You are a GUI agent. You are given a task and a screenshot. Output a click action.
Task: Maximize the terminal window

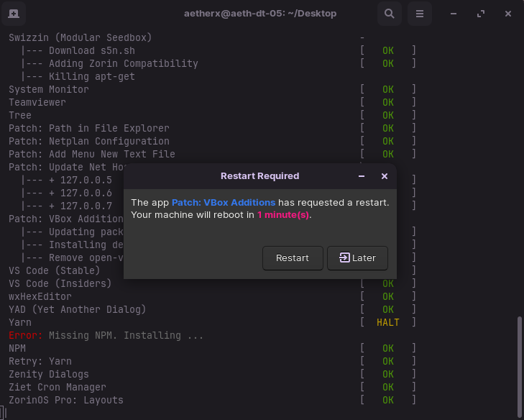click(481, 14)
